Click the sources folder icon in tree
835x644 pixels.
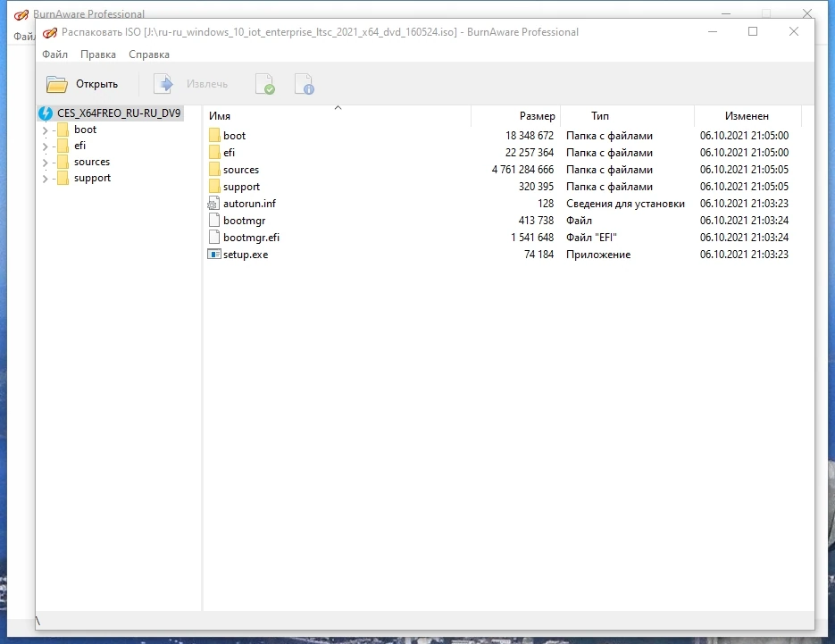point(63,162)
